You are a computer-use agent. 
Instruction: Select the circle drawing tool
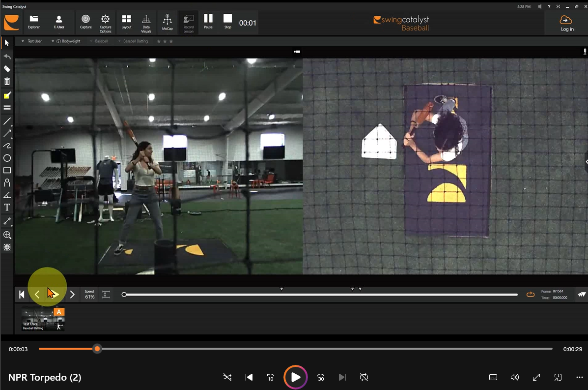pos(7,158)
